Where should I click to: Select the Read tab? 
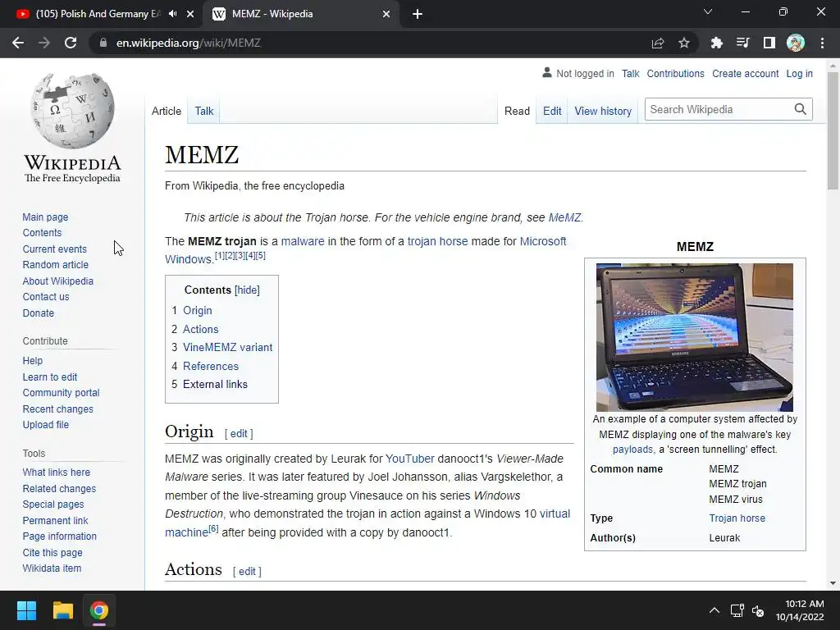[x=517, y=111]
